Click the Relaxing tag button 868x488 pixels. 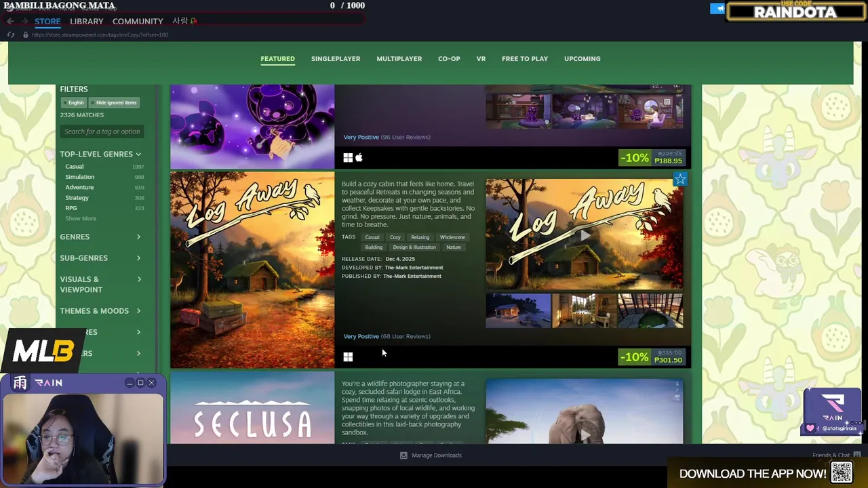(x=420, y=237)
